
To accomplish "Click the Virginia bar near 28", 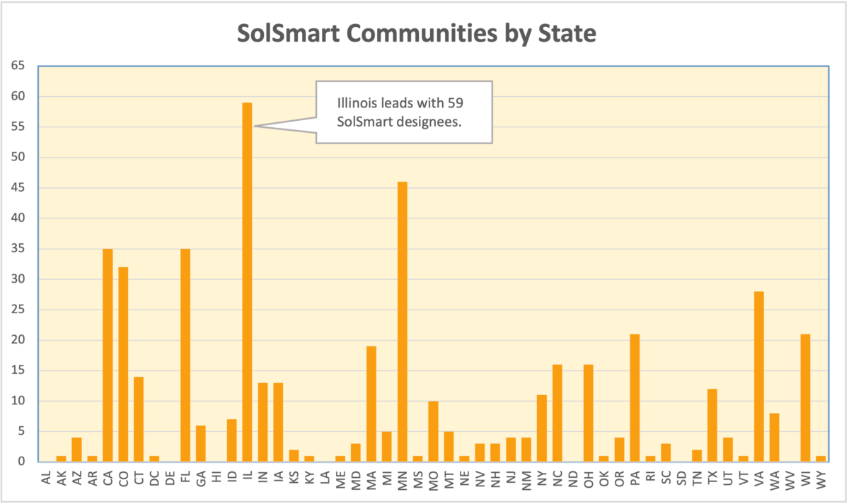I will tap(759, 375).
